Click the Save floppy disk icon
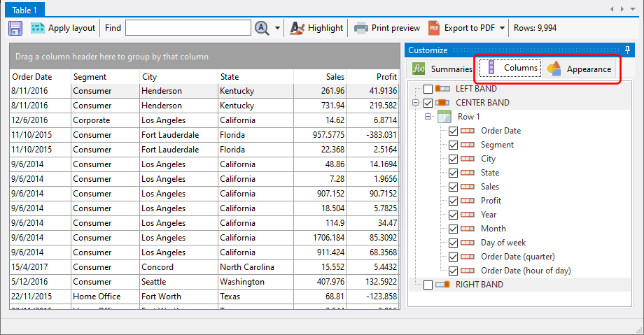The width and height of the screenshot is (644, 335). 15,28
